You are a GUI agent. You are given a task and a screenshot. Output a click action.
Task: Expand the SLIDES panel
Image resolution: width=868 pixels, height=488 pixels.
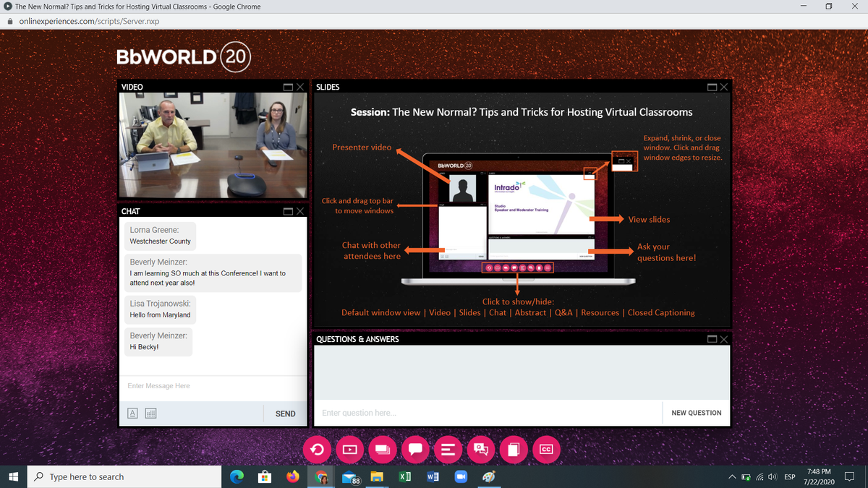click(x=713, y=87)
